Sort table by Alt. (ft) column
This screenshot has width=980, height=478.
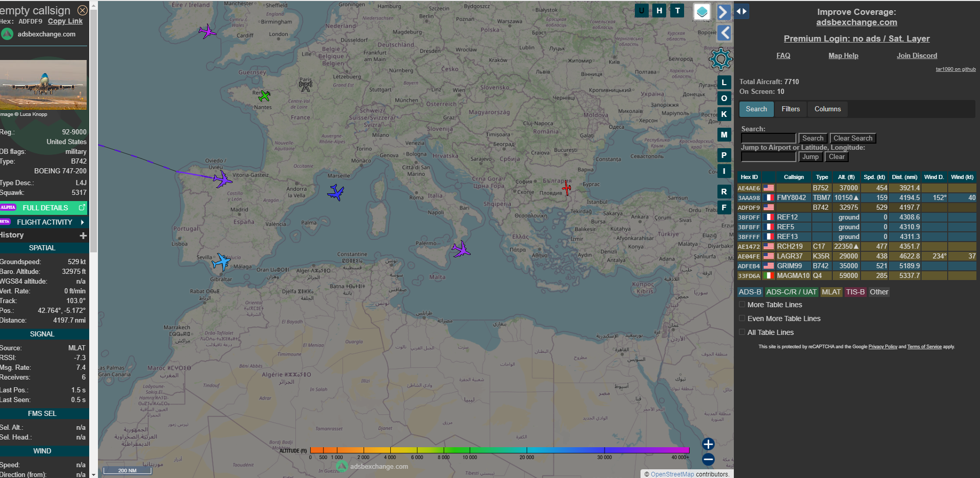tap(846, 177)
